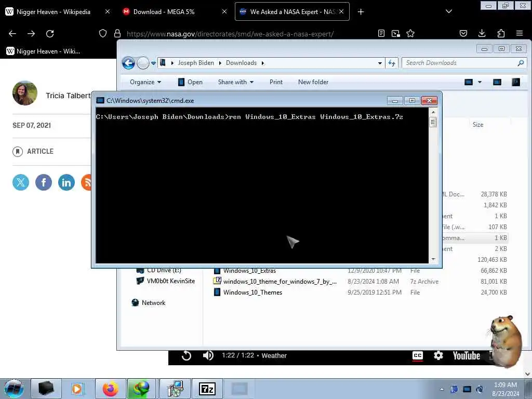Create a New folder
The width and height of the screenshot is (532, 399).
pos(313,82)
